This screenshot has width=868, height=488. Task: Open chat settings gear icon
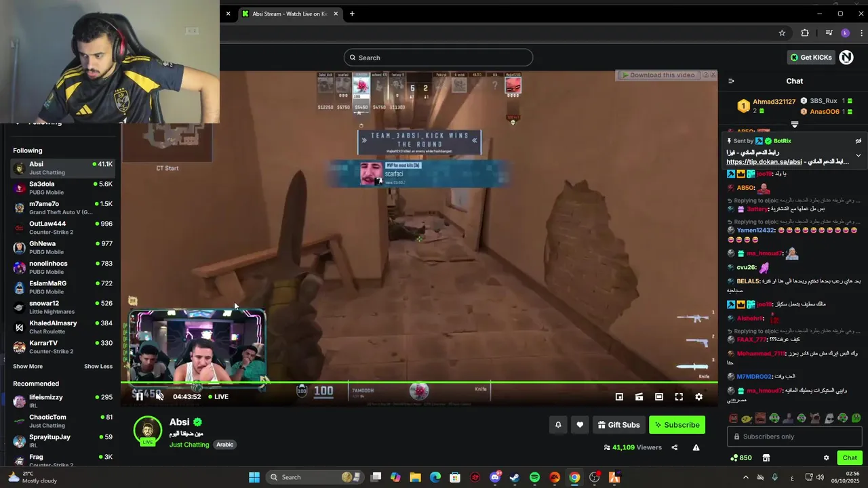click(826, 457)
